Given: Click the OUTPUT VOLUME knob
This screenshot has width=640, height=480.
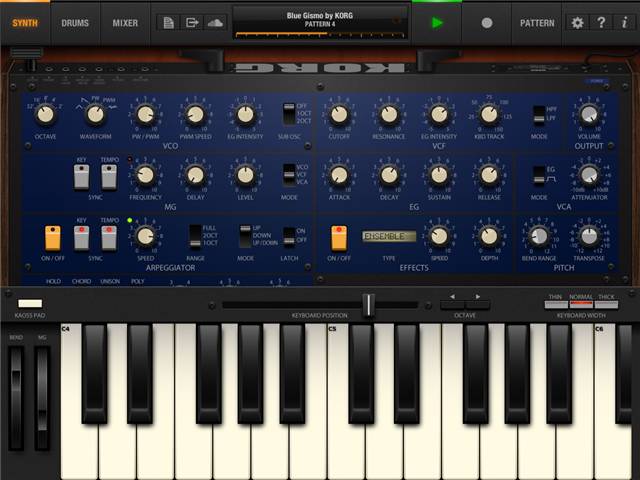Looking at the screenshot, I should pos(589,115).
